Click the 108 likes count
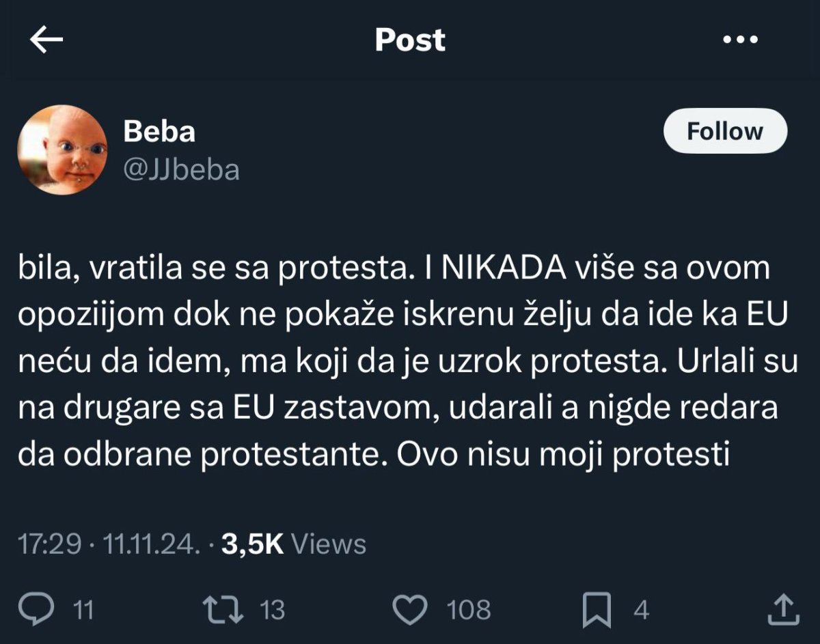This screenshot has height=644, width=820. [x=469, y=610]
